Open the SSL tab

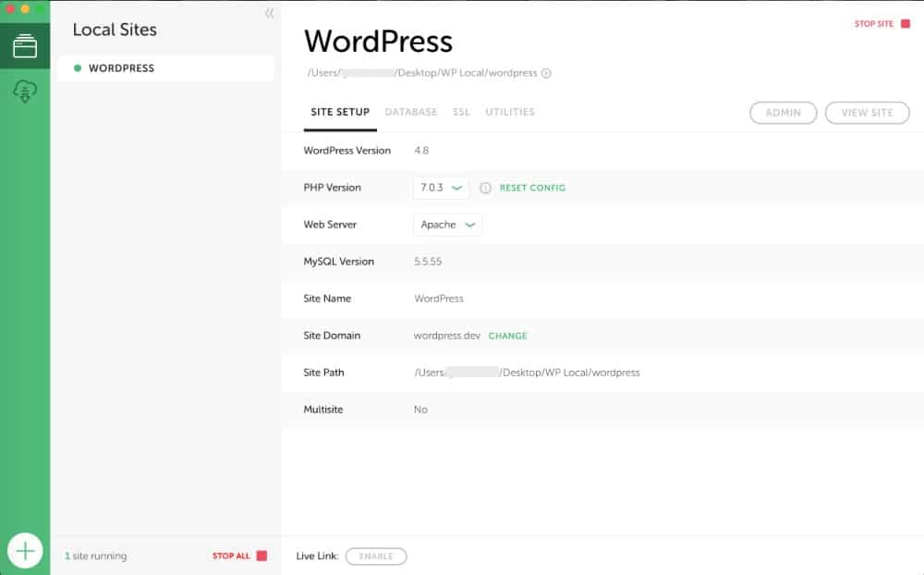[x=461, y=112]
